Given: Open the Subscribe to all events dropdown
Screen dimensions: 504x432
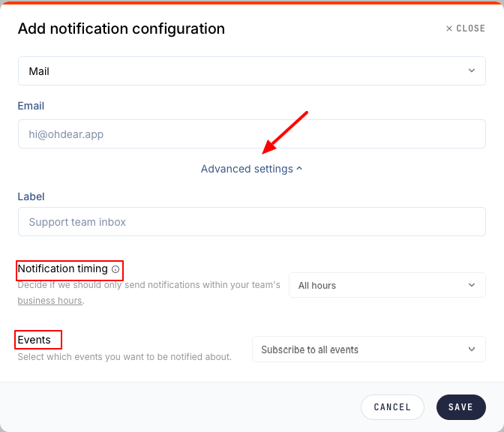Looking at the screenshot, I should coord(368,349).
